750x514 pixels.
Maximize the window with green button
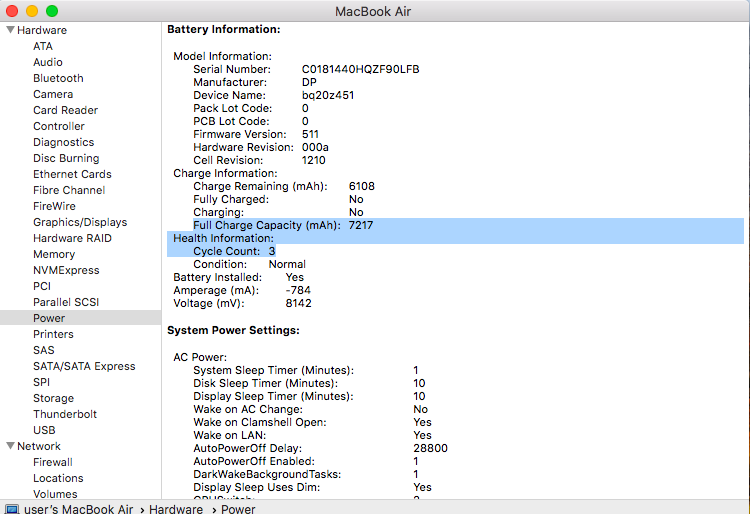click(52, 11)
